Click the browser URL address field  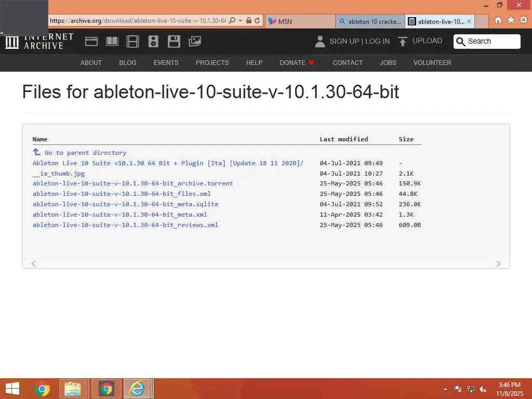click(137, 21)
